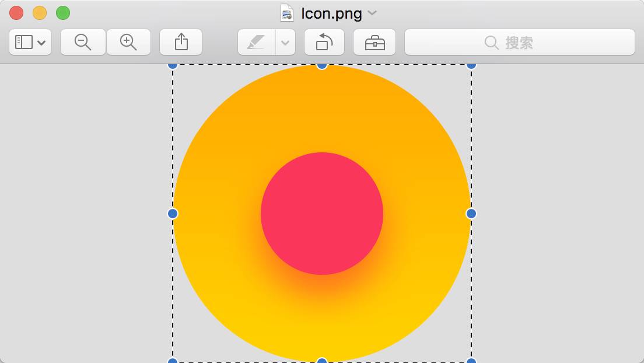The height and width of the screenshot is (363, 644).
Task: Select the bottom-center selection handle
Action: pos(322,361)
